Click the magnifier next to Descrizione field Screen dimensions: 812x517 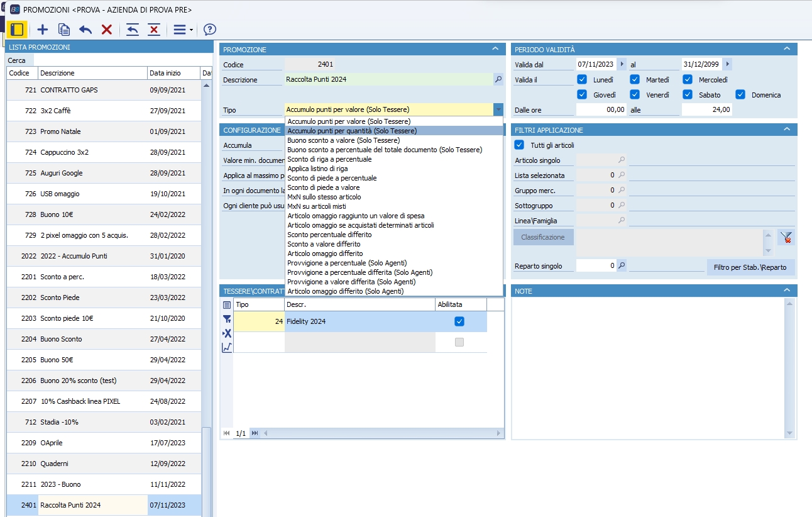pyautogui.click(x=498, y=79)
